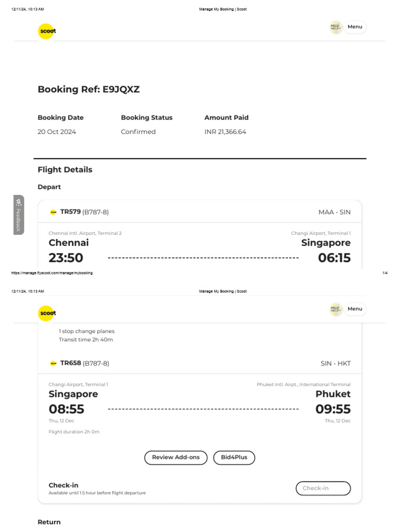Select the TR658 flight number
399x532 pixels.
click(71, 363)
